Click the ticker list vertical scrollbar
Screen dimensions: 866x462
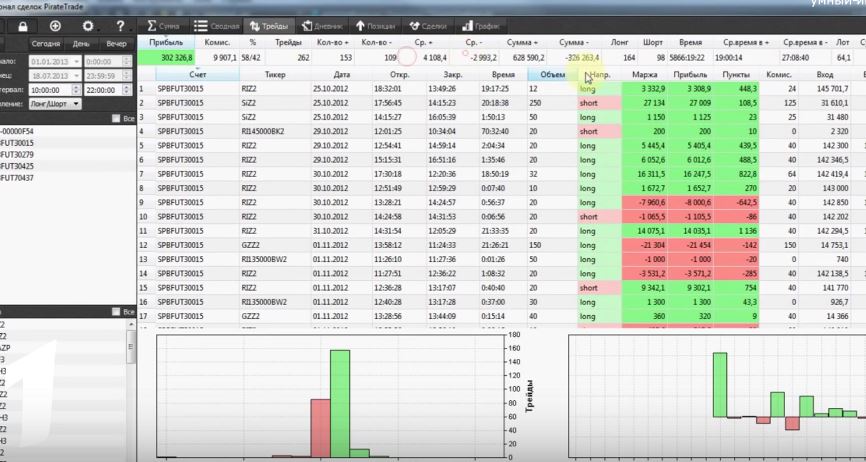pos(131,389)
